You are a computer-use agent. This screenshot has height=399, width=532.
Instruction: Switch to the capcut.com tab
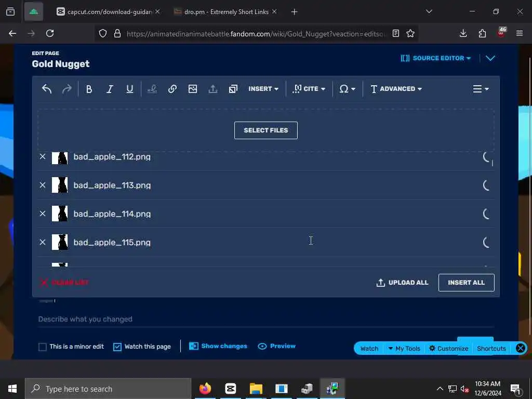click(108, 12)
